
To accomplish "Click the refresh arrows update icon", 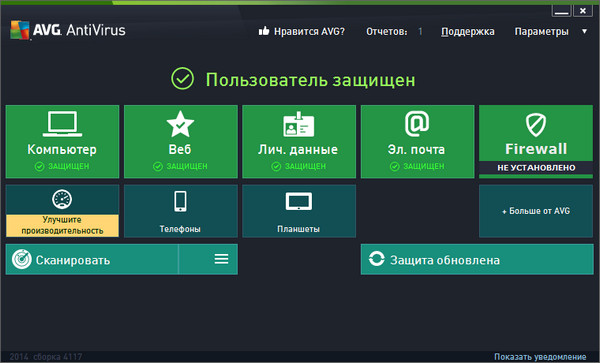I will click(x=377, y=259).
